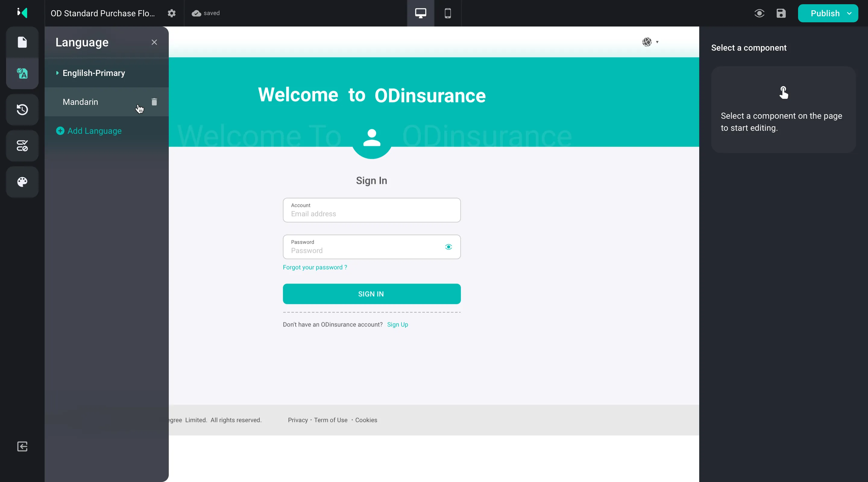The image size is (868, 482).
Task: Click the SIGN IN button
Action: 372,294
